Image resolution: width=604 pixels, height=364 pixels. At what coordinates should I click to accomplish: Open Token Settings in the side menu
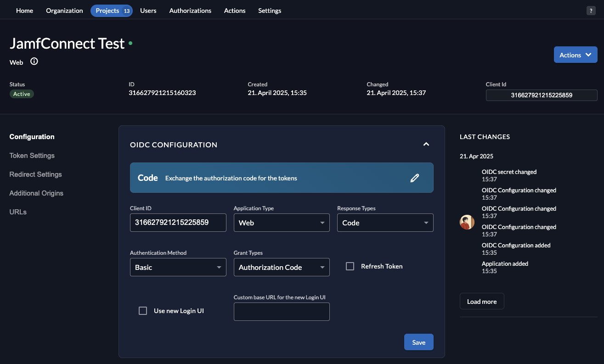(x=32, y=156)
